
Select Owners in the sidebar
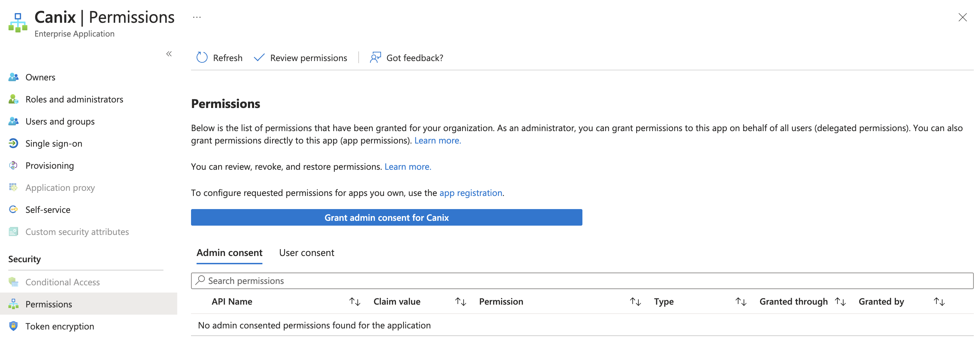coord(40,77)
